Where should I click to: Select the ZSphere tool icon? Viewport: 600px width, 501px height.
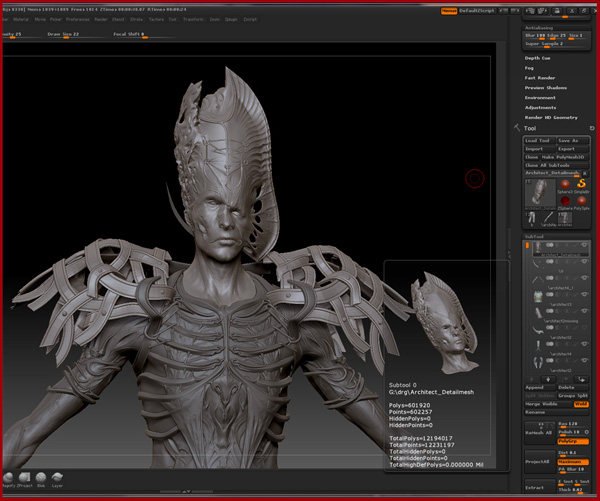tap(565, 201)
